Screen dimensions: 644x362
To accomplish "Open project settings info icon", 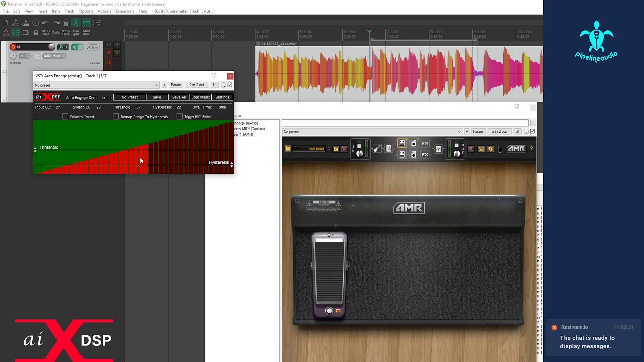I will [x=36, y=23].
